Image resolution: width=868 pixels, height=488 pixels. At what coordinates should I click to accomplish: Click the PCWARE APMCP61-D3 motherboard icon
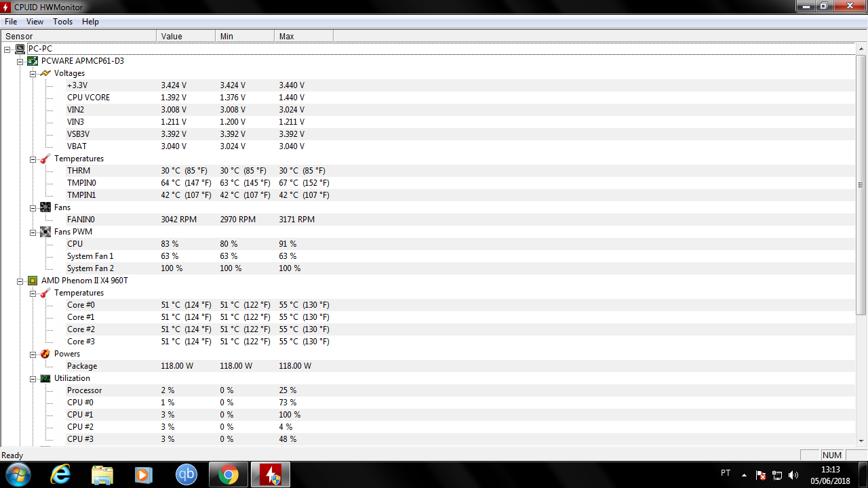click(x=33, y=61)
